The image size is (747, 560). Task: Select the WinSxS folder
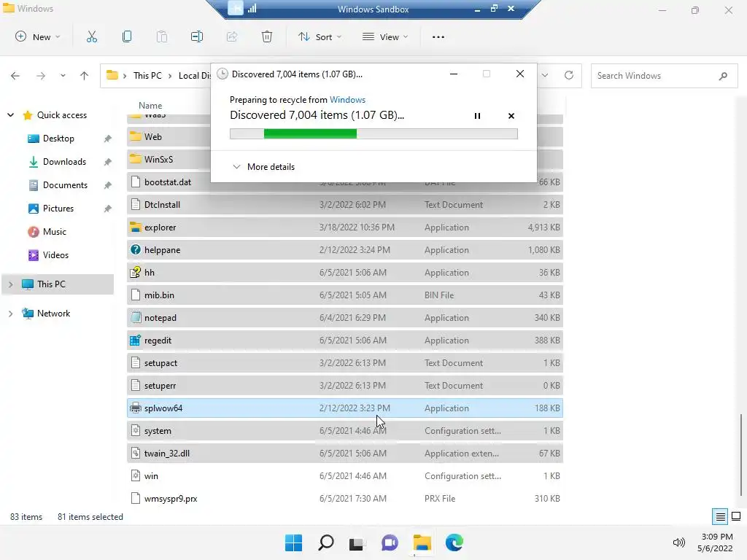click(x=169, y=159)
